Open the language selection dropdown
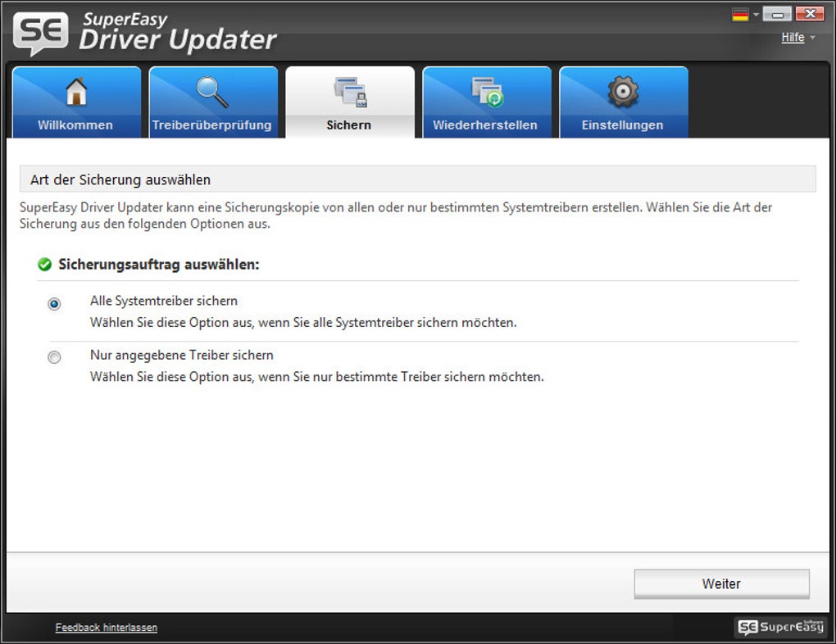This screenshot has width=836, height=644. point(756,13)
